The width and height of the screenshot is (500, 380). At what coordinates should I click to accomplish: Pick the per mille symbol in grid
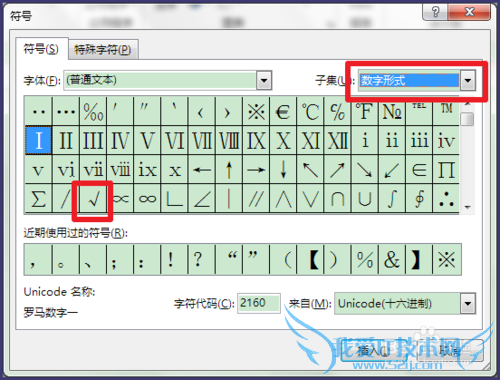tap(93, 111)
